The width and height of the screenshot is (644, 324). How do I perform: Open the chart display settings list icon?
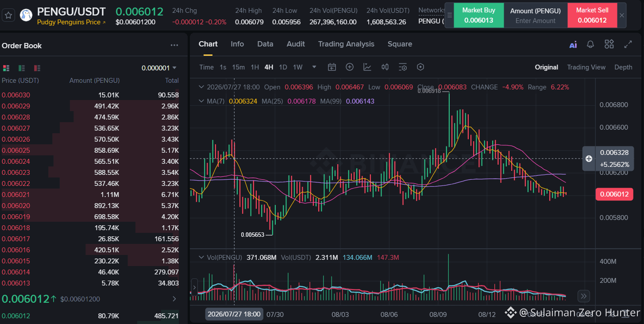(x=403, y=67)
